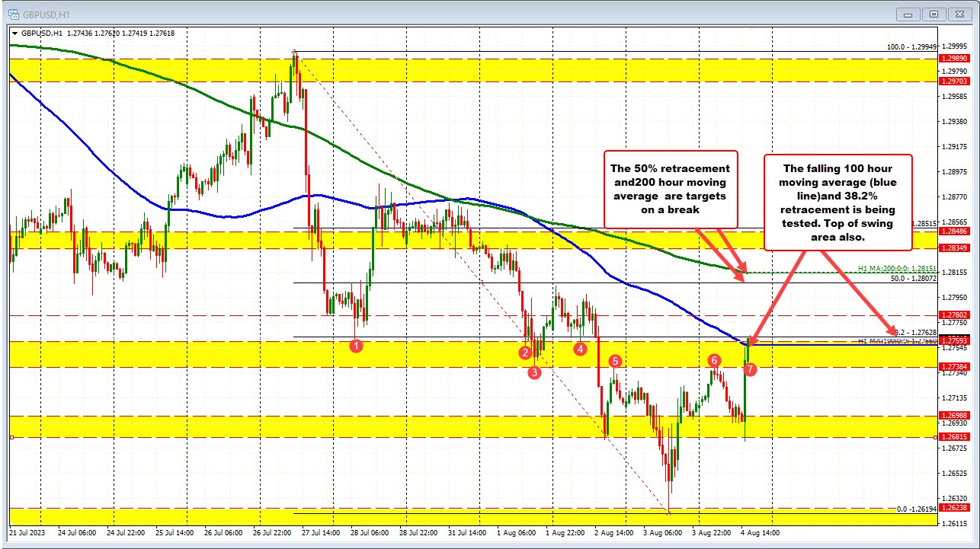Image resolution: width=980 pixels, height=549 pixels.
Task: Click the 50% retracement targets annotation box
Action: (670, 190)
